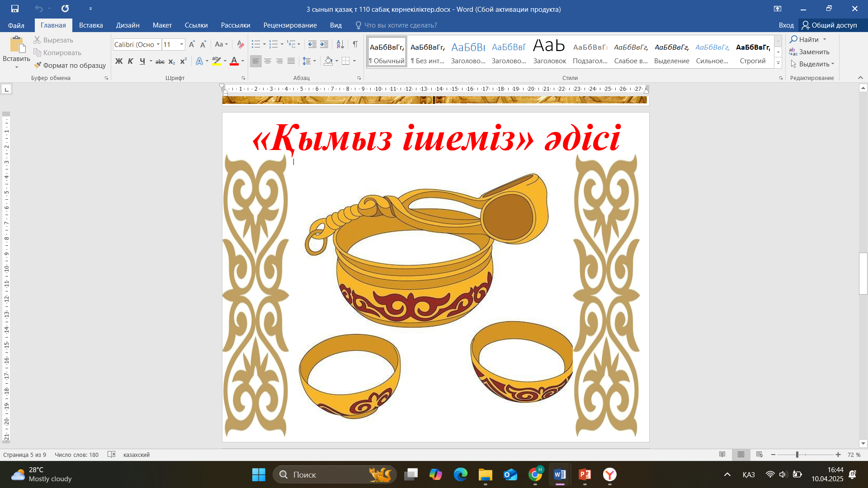
Task: Switch to the Рецензирование tab
Action: click(x=290, y=25)
